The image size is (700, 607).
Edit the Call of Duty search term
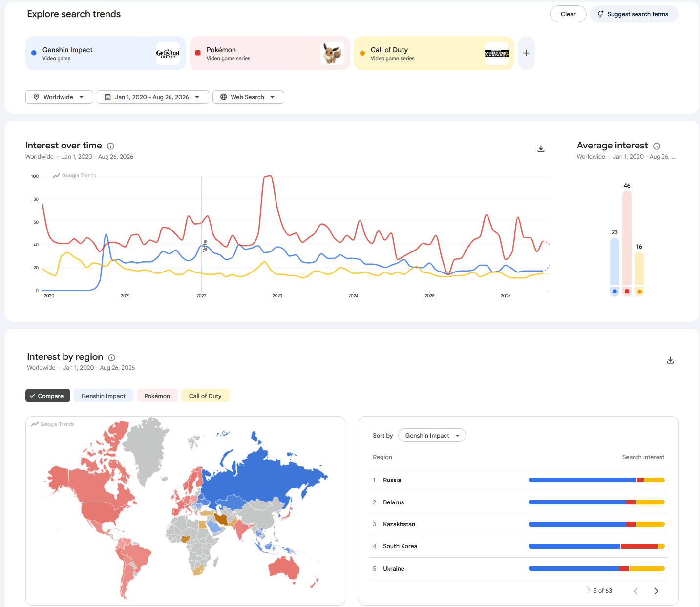point(434,53)
